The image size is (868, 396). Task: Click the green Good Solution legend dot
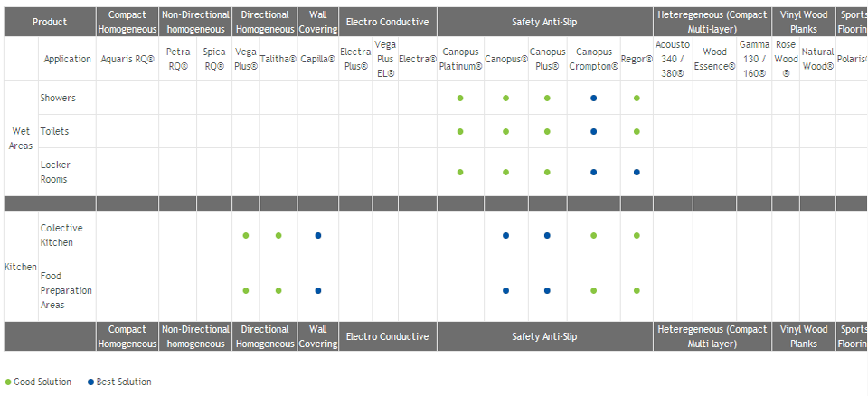pos(8,382)
